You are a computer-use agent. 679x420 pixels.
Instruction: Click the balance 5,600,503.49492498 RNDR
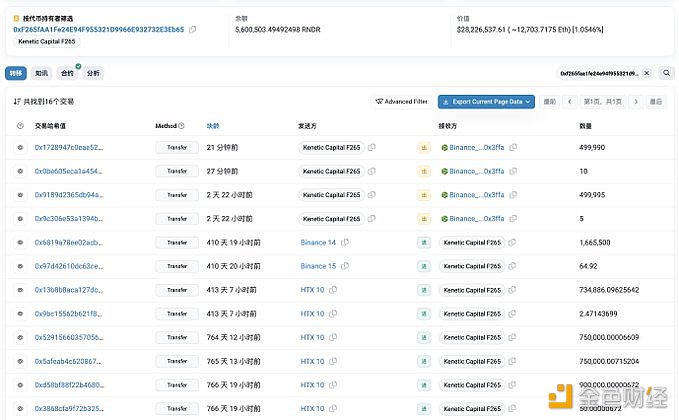(278, 29)
